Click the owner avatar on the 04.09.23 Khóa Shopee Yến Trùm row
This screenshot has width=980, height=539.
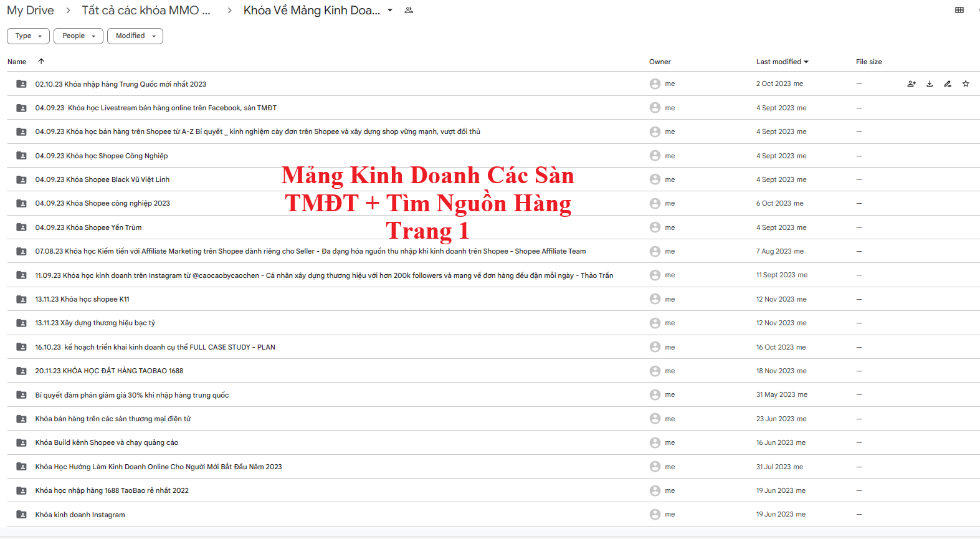coord(655,227)
